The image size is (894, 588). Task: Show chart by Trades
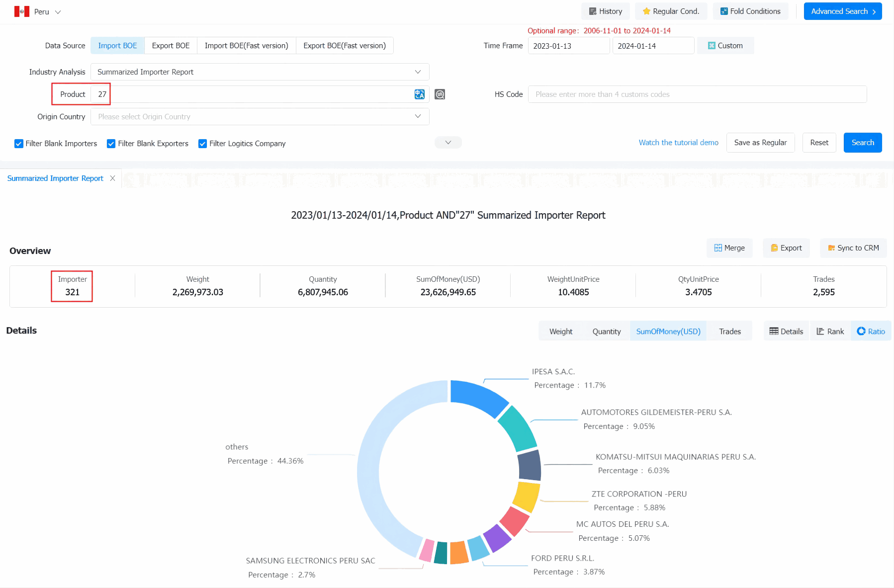729,332
